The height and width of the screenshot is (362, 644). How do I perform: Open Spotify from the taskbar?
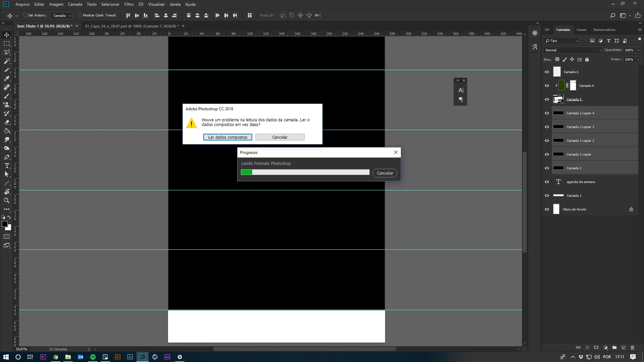coord(93,357)
